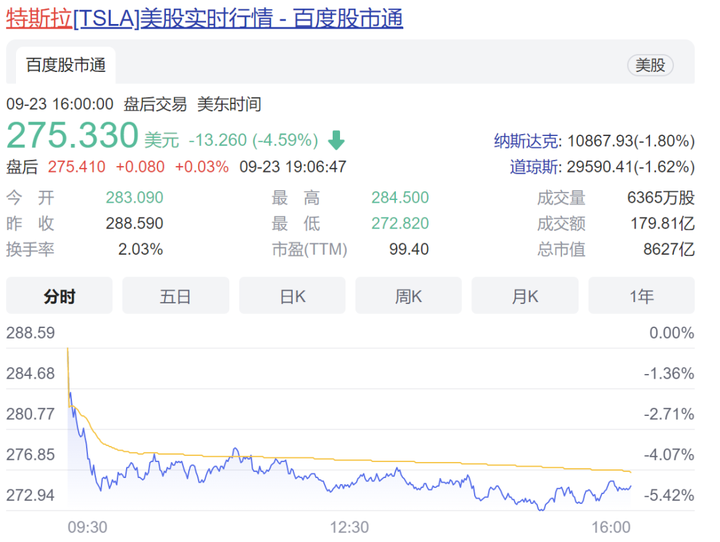Click the 市盈(TTM) label
The image size is (720, 542).
coord(309,249)
